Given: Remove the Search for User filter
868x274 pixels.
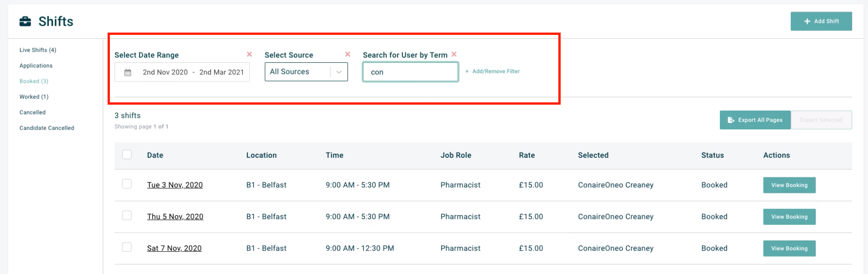Looking at the screenshot, I should pos(454,54).
